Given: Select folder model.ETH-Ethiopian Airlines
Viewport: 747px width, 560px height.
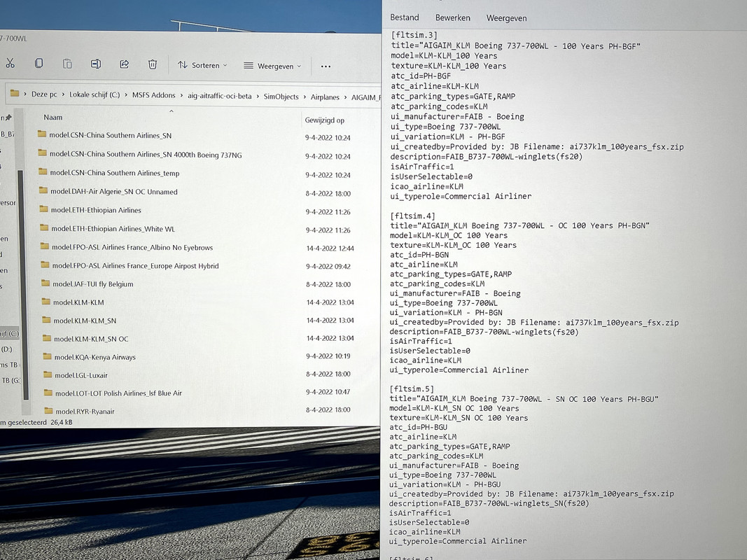Looking at the screenshot, I should tap(96, 210).
